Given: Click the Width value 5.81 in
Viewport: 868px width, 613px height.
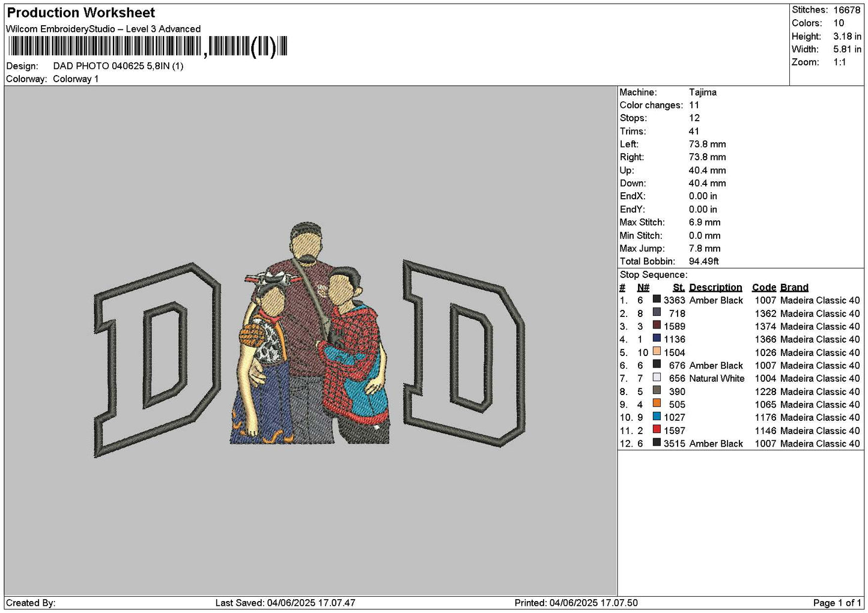Looking at the screenshot, I should pos(847,49).
